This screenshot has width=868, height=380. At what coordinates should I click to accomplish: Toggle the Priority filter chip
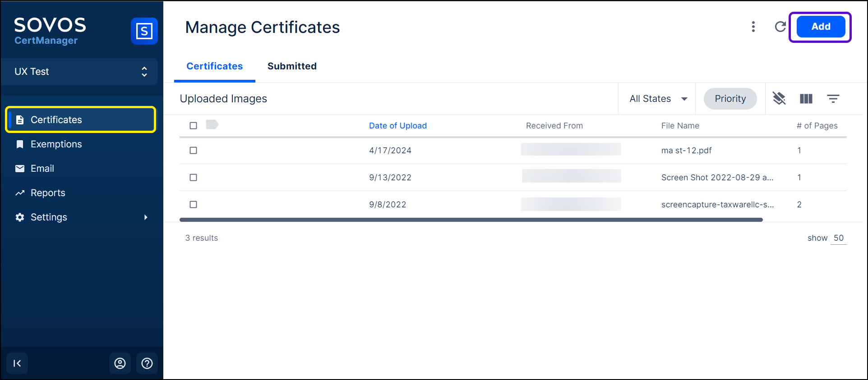730,99
